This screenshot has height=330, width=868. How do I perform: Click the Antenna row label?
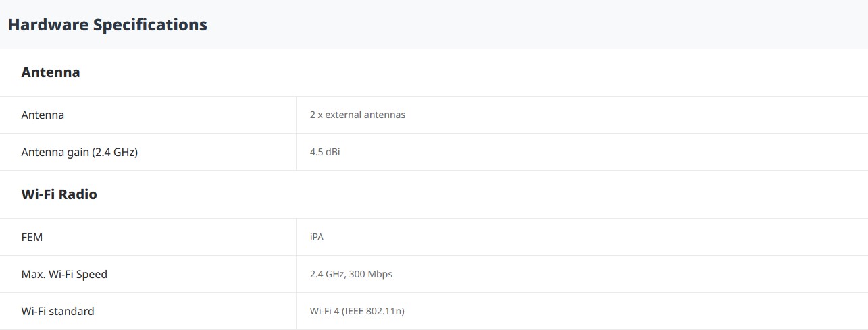click(43, 115)
